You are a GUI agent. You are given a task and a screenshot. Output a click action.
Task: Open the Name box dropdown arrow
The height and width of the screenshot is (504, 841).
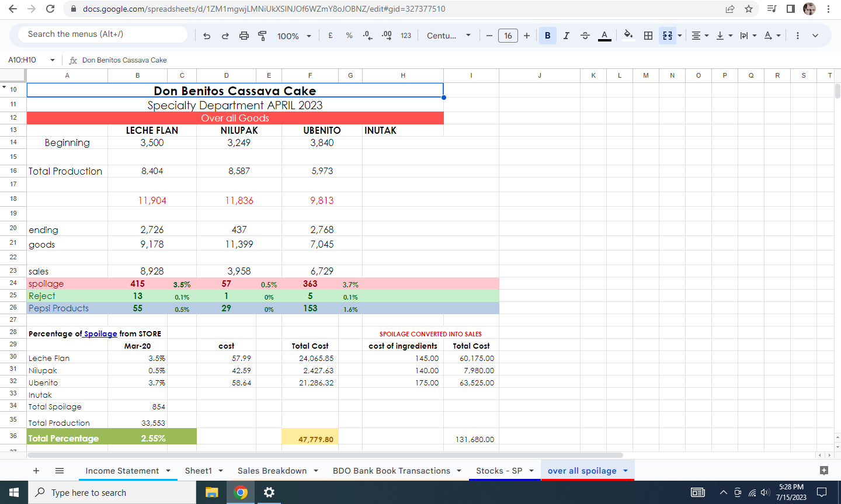[53, 60]
